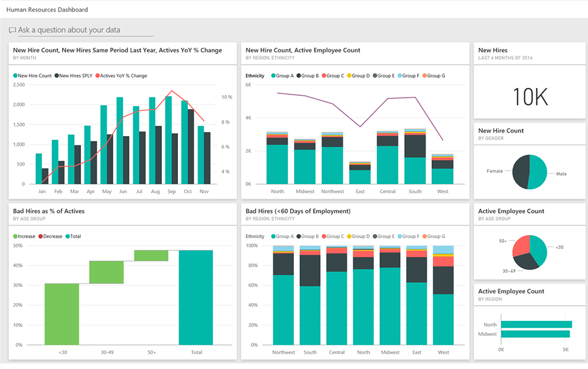Select the <30 slice of the age group pie

click(x=539, y=248)
